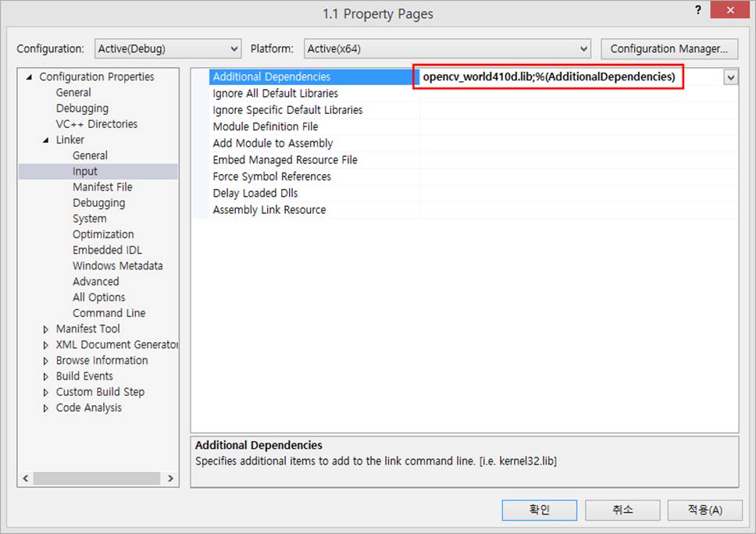Collapse the Linker tree node
This screenshot has height=534, width=756.
[x=46, y=140]
